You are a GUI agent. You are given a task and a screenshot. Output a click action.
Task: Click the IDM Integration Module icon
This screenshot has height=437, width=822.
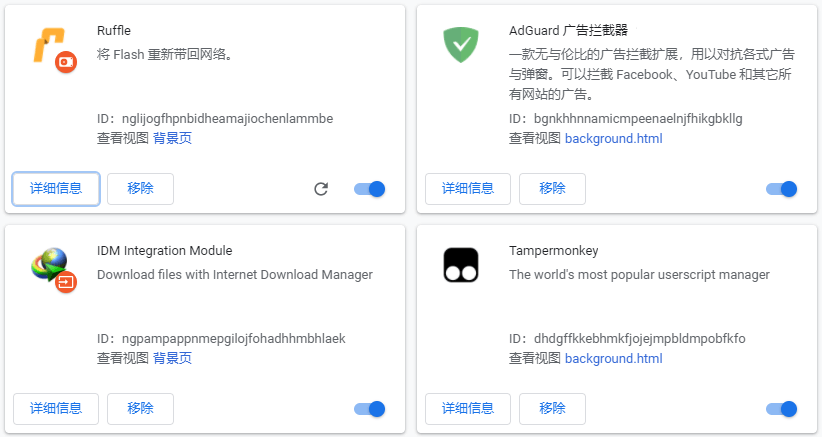[51, 267]
